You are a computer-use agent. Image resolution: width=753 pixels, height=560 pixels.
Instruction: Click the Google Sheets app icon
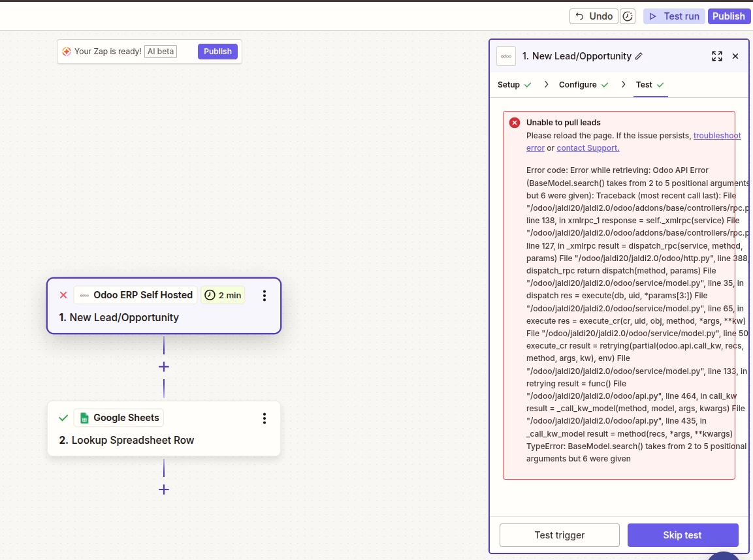click(84, 418)
